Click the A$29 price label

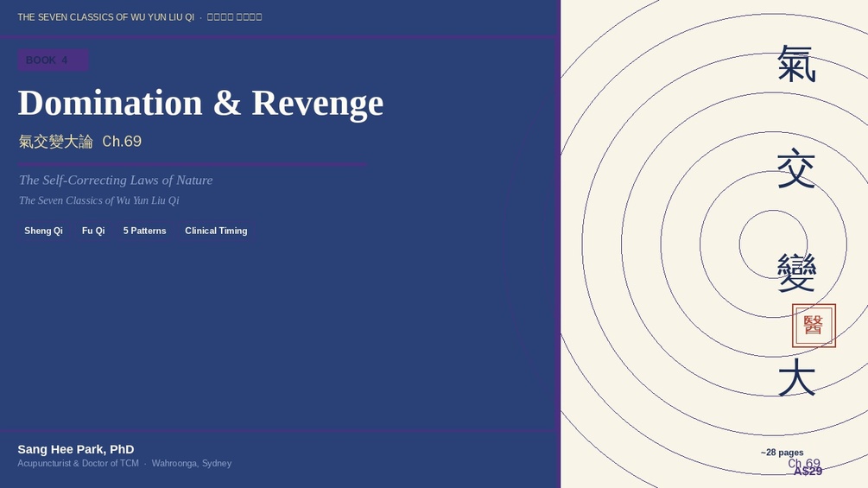[x=808, y=472]
